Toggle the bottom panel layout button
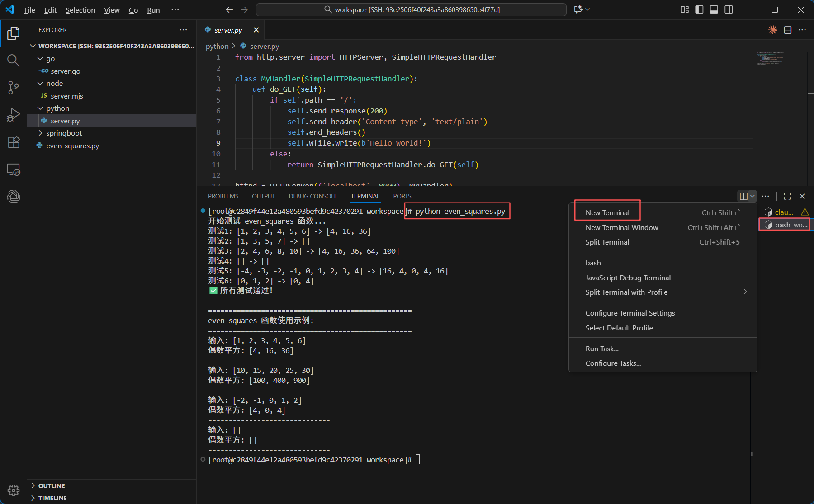The width and height of the screenshot is (814, 504). [714, 9]
